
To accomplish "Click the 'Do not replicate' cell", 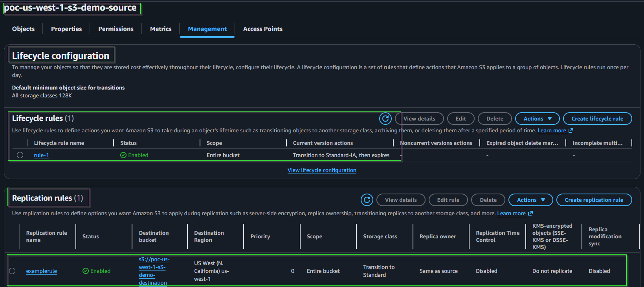I will [x=552, y=271].
